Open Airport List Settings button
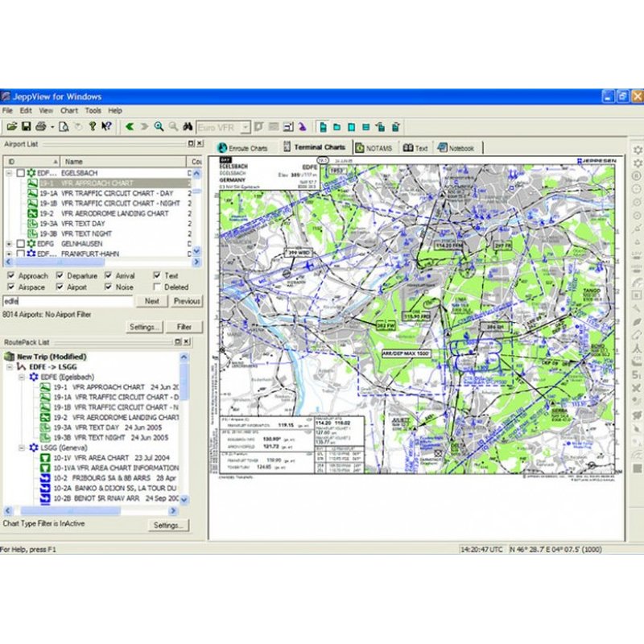Screen dimensions: 644x644 (144, 327)
